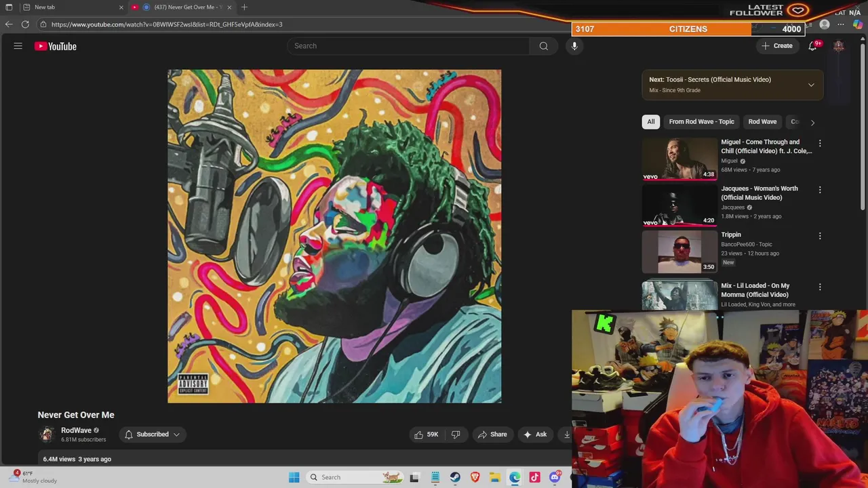Open Jacquees Woman's Worth video title
This screenshot has width=868, height=488.
point(759,193)
